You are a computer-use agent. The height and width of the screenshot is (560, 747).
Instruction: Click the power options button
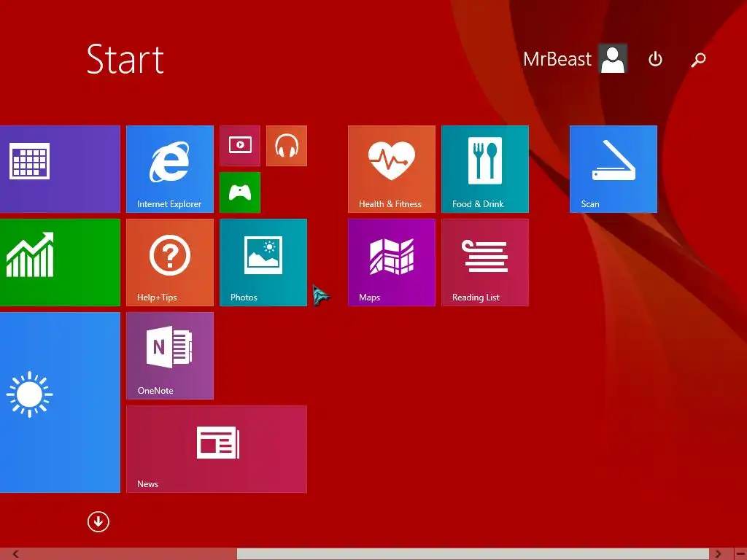click(656, 59)
